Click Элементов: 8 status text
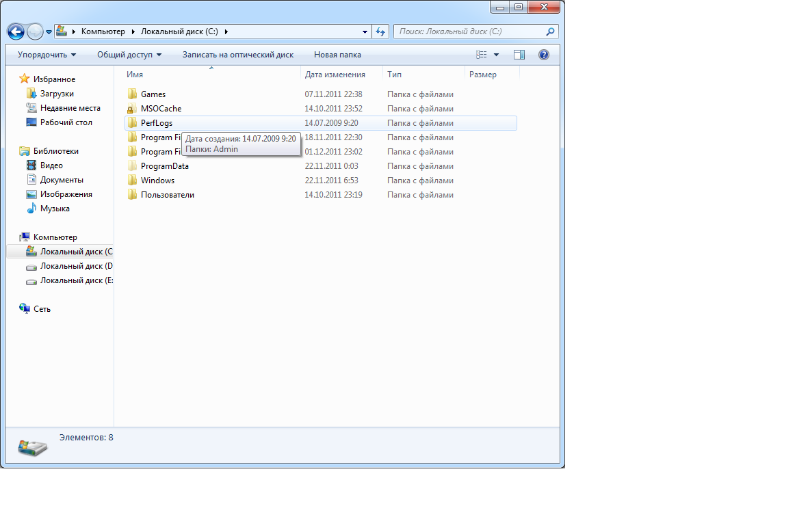The height and width of the screenshot is (532, 795). (86, 437)
